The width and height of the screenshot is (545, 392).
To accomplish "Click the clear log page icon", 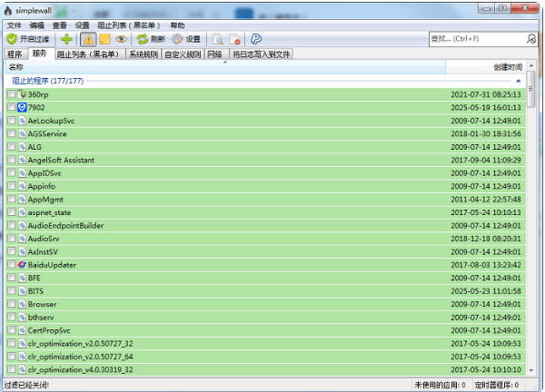I will click(x=234, y=39).
